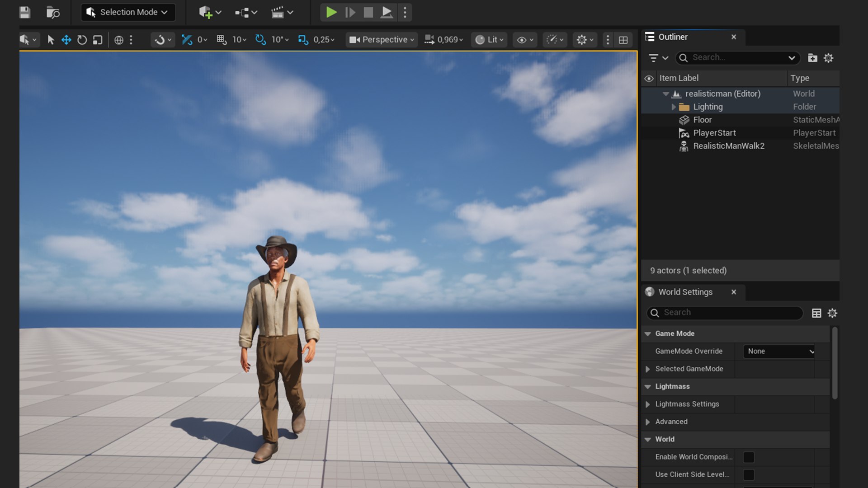Start Play in Editor with green play button
The image size is (868, 488).
pos(331,12)
